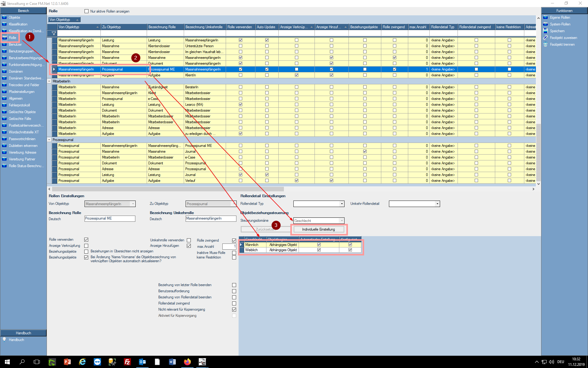Click Windows Start button
Image resolution: width=588 pixels, height=368 pixels.
pyautogui.click(x=7, y=362)
